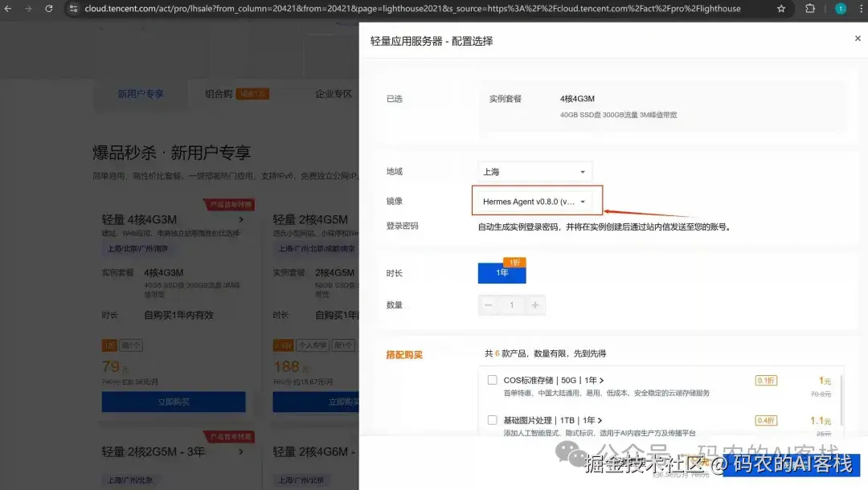Open the browser extensions puzzle icon
This screenshot has width=868, height=490.
point(810,8)
